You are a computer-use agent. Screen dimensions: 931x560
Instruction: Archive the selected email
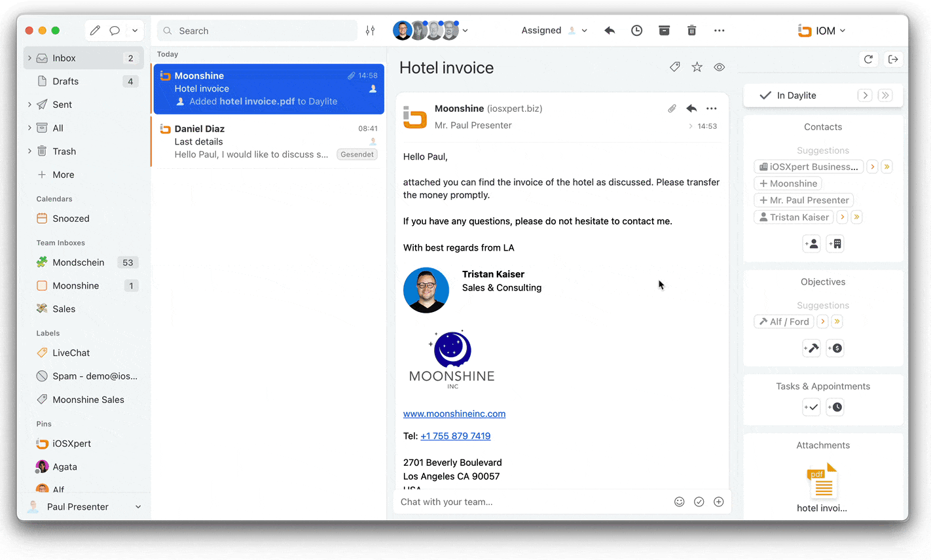tap(664, 31)
